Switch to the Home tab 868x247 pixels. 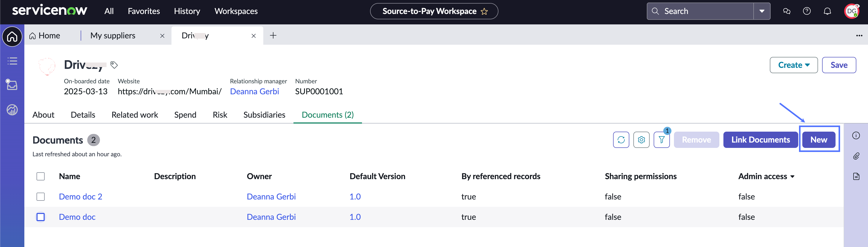[44, 35]
